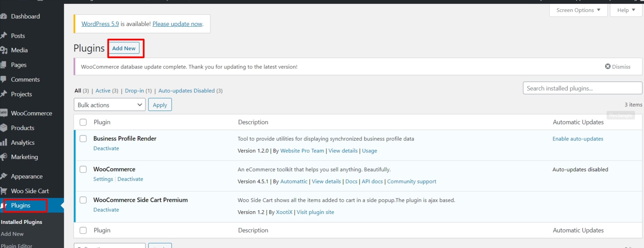644x248 pixels.
Task: Tick the WooCommerce plugin checkbox
Action: (83, 169)
